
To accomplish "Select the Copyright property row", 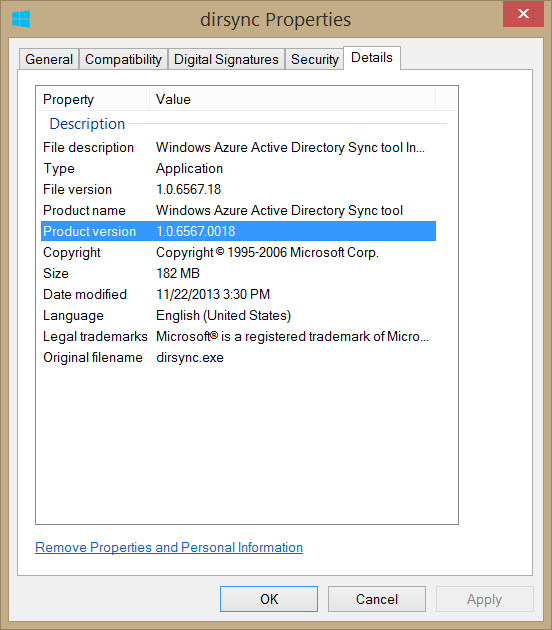I will [x=238, y=252].
